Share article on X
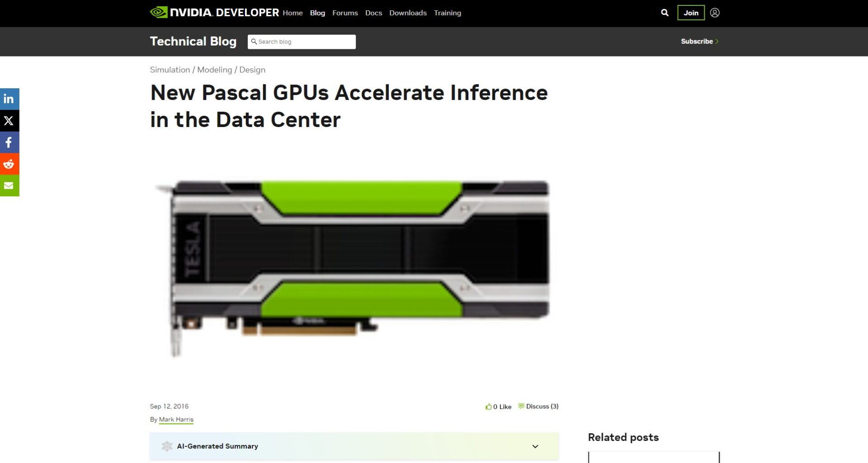 pos(9,121)
